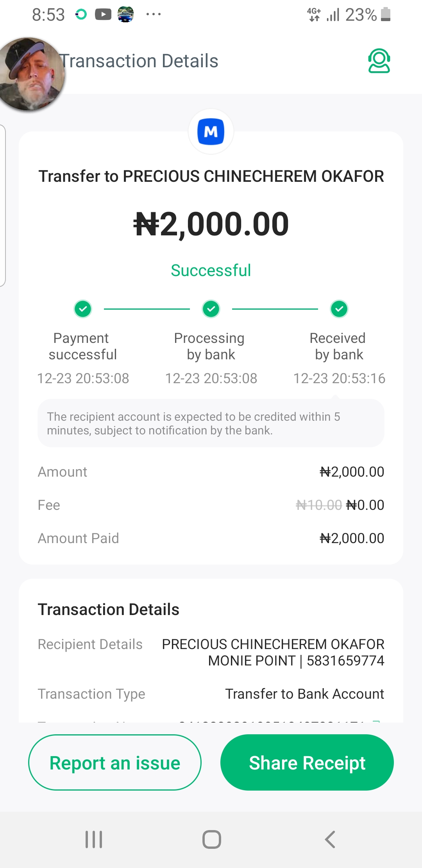
Task: Open the recent apps navigation button
Action: pyautogui.click(x=94, y=839)
